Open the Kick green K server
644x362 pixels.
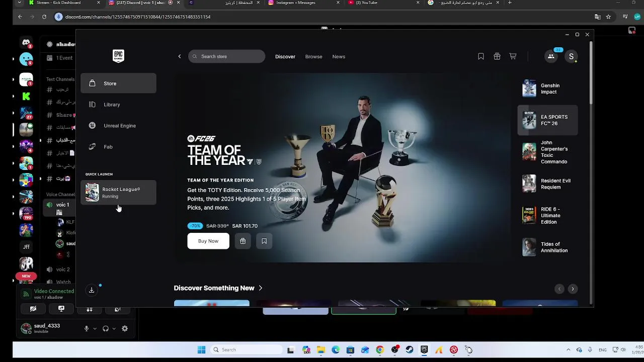[x=26, y=96]
